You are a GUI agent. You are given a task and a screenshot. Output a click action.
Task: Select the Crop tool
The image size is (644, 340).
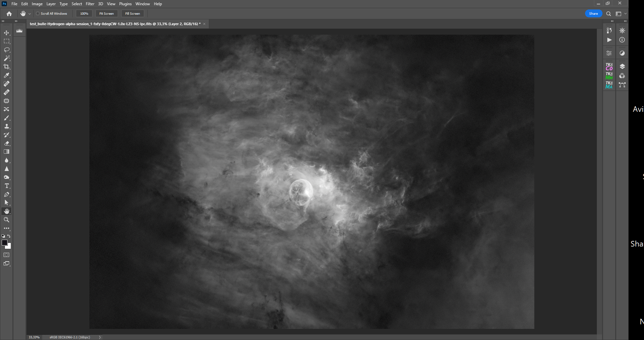7,67
